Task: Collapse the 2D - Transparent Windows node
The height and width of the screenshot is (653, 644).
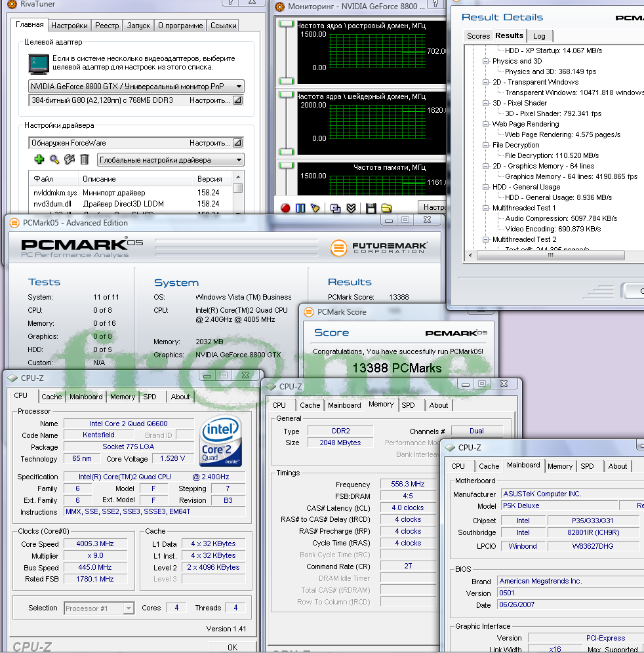Action: [485, 82]
